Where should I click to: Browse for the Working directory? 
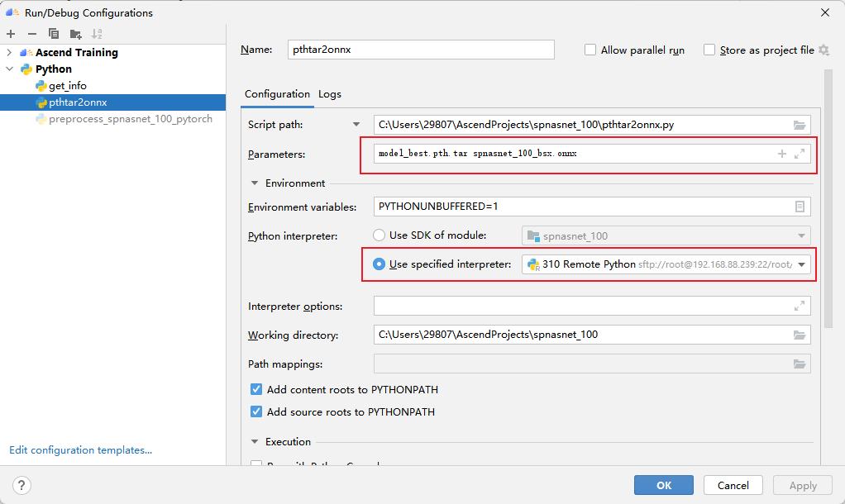799,335
